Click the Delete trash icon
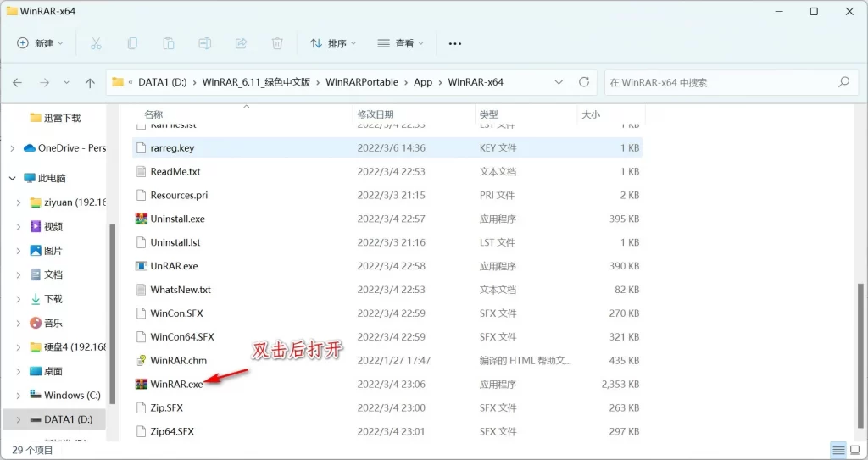This screenshot has width=868, height=460. pos(277,43)
